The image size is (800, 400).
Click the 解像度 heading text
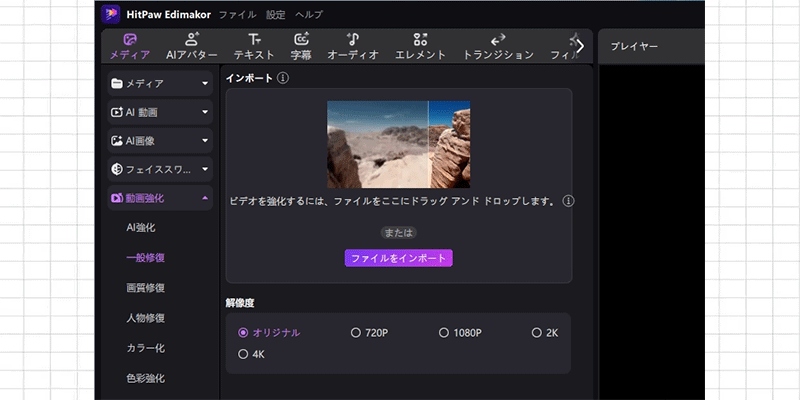click(240, 303)
